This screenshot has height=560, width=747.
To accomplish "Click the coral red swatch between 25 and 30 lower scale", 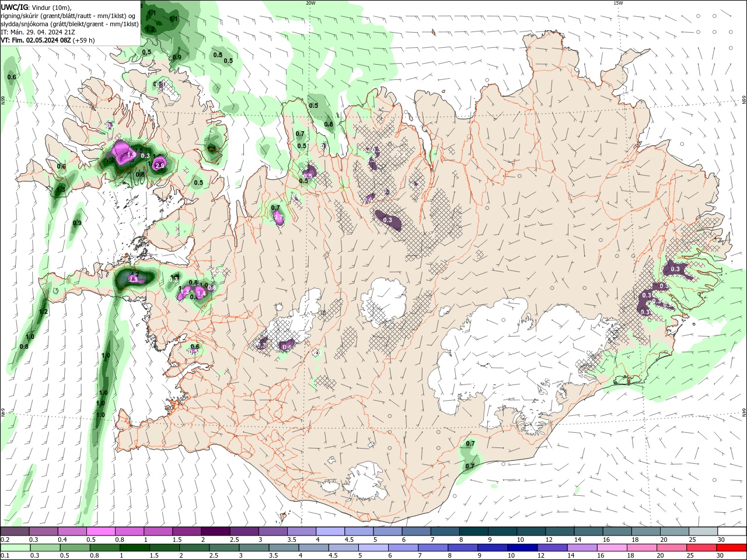I will (702, 548).
